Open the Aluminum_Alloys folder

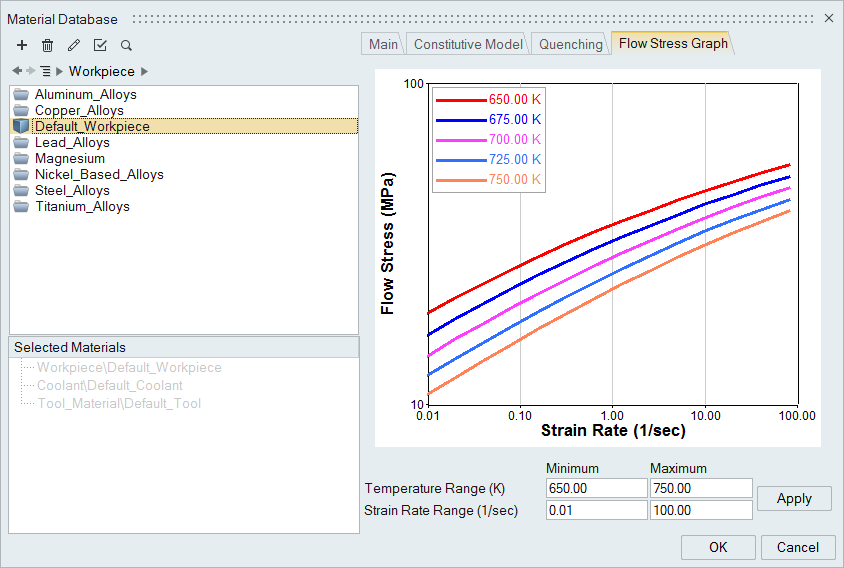click(x=85, y=94)
